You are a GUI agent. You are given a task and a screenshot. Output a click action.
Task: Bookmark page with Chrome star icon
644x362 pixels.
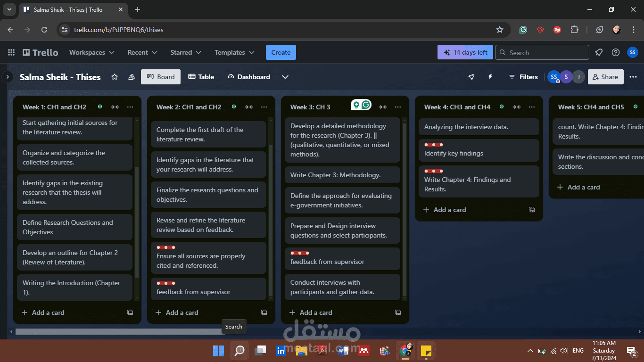point(500,30)
